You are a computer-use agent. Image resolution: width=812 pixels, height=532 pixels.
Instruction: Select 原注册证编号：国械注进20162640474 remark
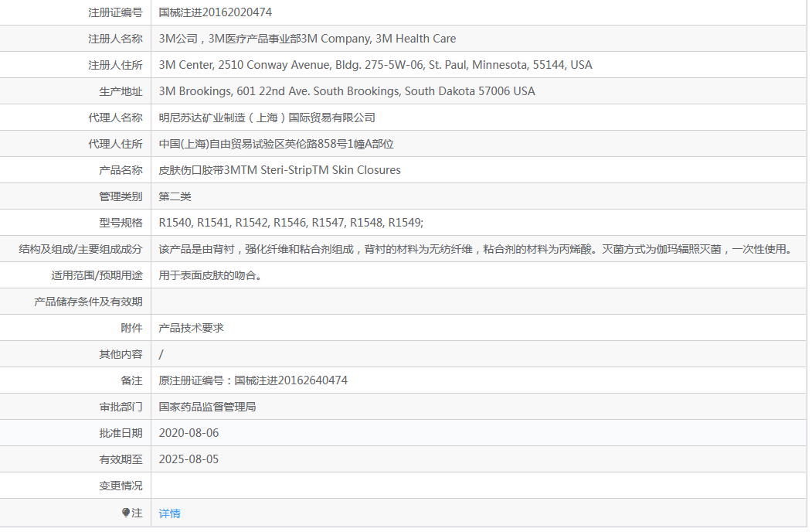pos(253,380)
